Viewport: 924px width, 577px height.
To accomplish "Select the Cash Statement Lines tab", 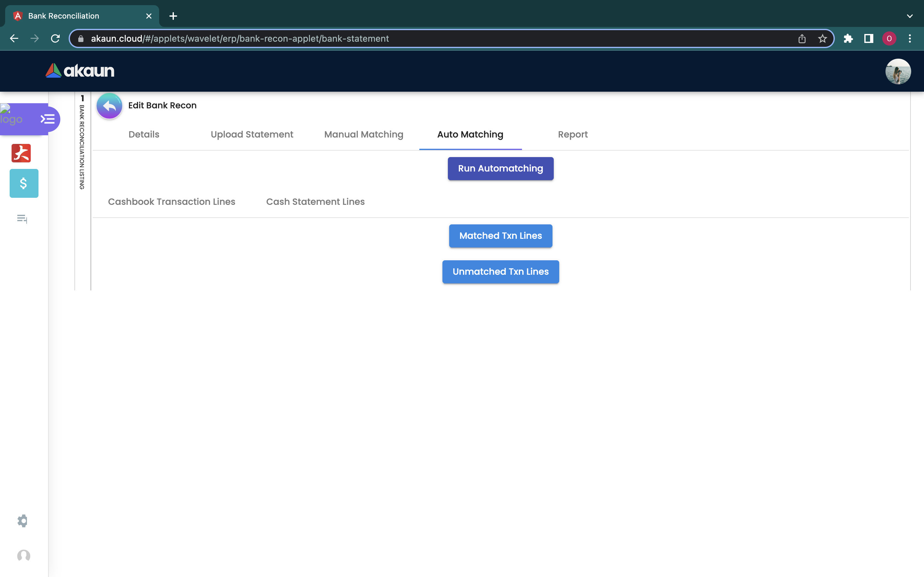I will 315,202.
